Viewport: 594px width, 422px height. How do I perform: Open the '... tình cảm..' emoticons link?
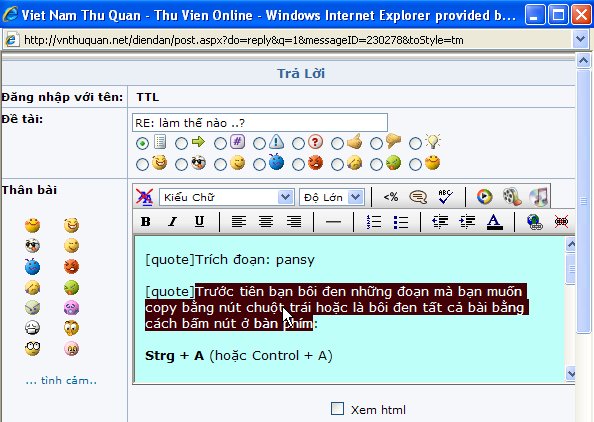coord(61,380)
